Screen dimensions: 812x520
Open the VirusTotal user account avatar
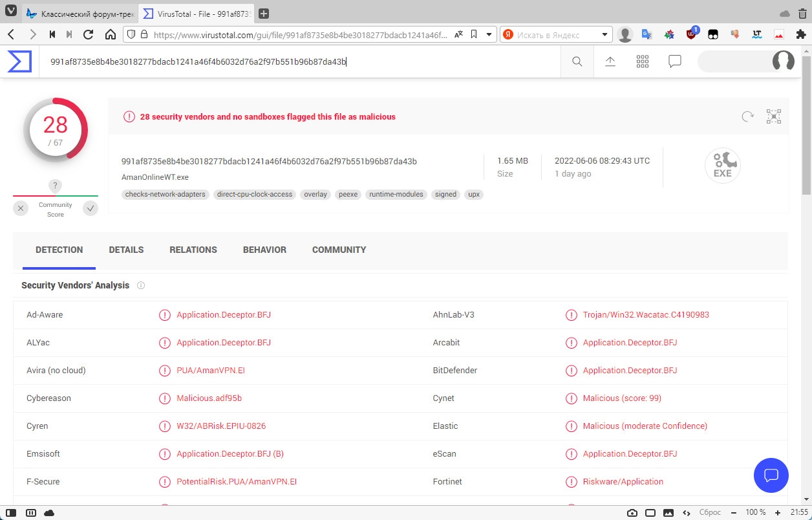pos(784,61)
